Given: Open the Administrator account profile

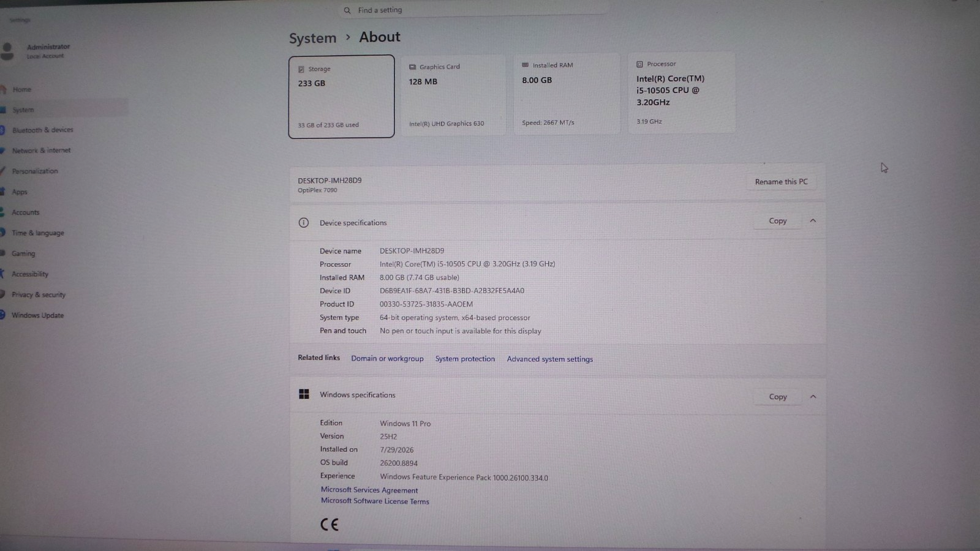Looking at the screenshot, I should tap(37, 51).
